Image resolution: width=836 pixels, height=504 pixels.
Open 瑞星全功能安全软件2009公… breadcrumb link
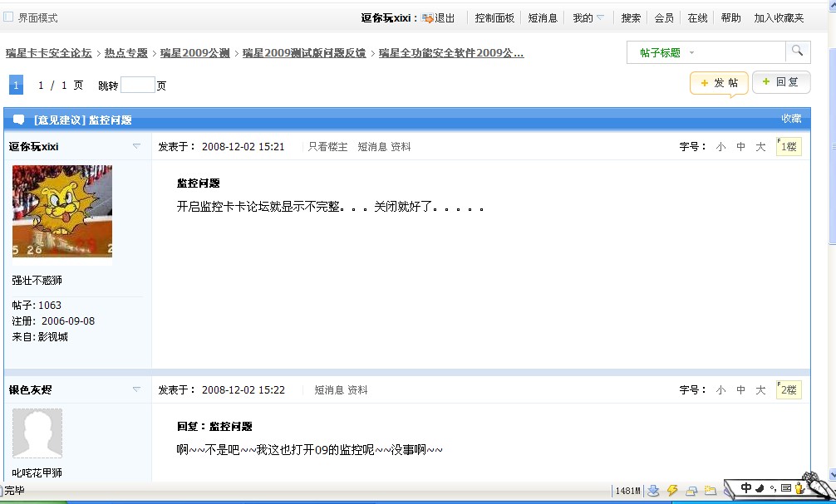coord(451,53)
